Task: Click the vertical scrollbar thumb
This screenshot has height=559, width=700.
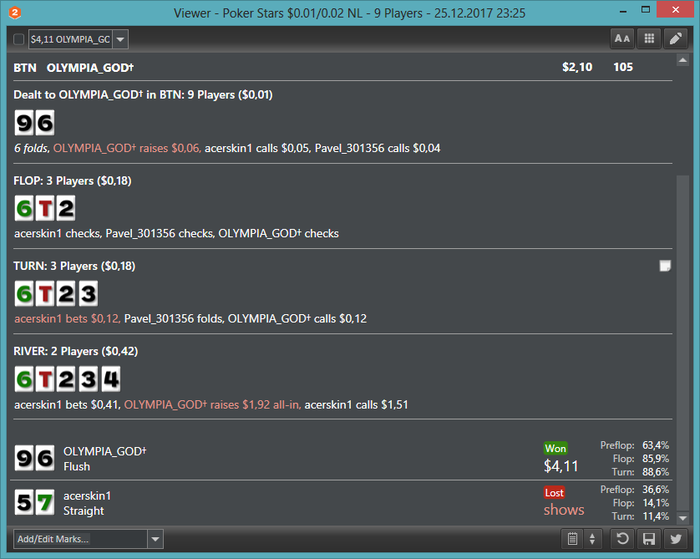Action: coord(683,343)
